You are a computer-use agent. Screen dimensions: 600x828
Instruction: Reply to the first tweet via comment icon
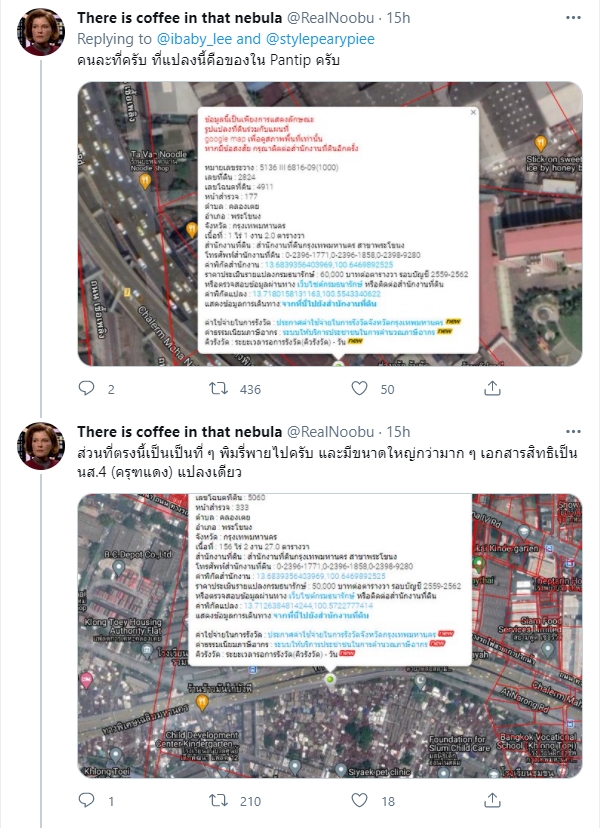(87, 389)
